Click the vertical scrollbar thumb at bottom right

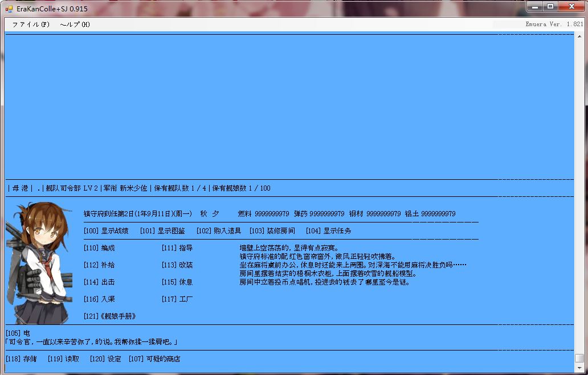(x=579, y=358)
